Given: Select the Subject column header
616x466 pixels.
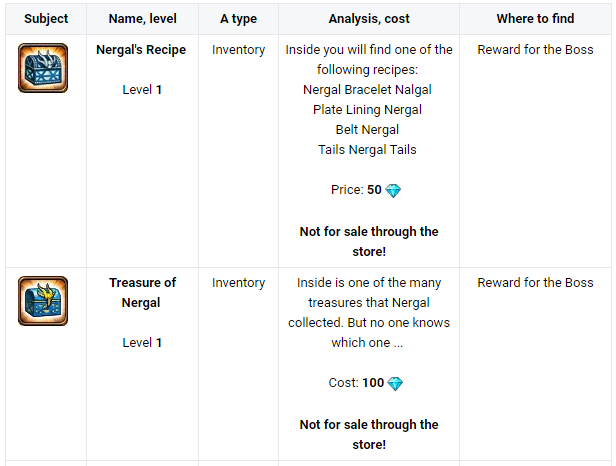Looking at the screenshot, I should coord(46,19).
